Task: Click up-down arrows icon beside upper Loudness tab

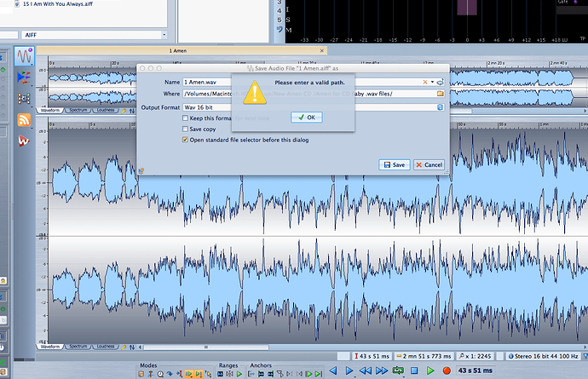Action: coord(132,111)
